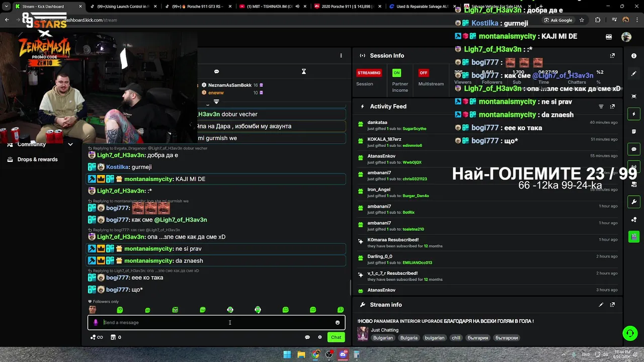Pop out the Activity Feed panel
Screen dimensions: 644x362
click(612, 107)
